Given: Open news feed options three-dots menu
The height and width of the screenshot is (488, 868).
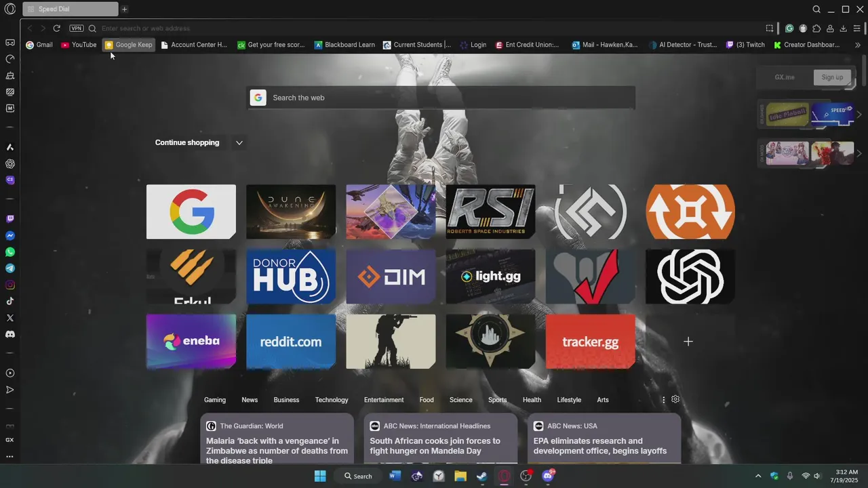Looking at the screenshot, I should (663, 400).
